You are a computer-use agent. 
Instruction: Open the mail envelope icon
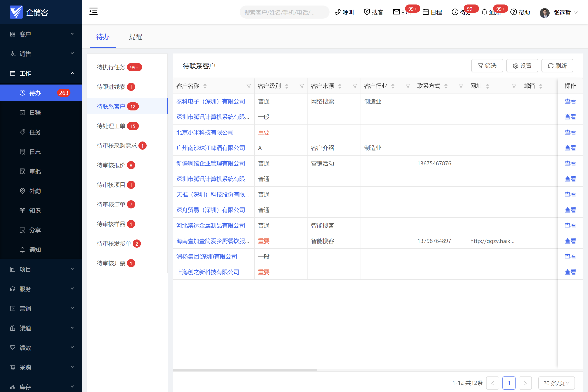point(396,12)
